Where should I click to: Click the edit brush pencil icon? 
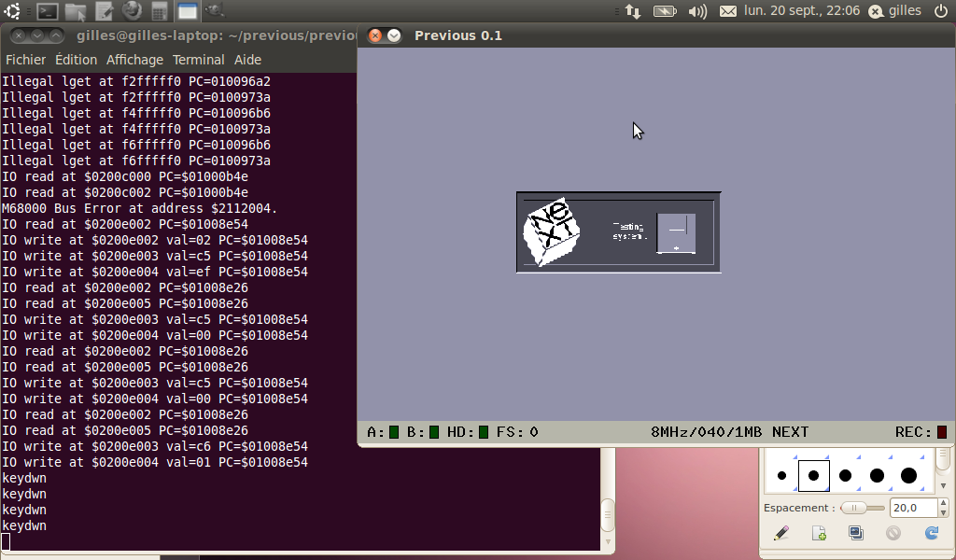coord(782,533)
